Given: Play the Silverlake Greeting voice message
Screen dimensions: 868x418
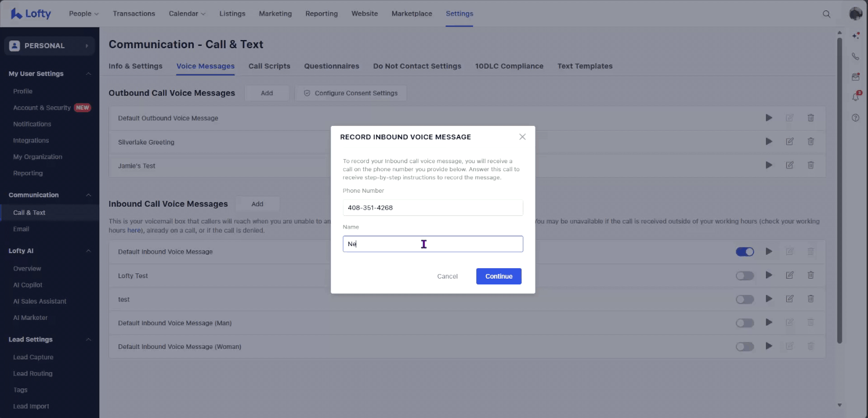Looking at the screenshot, I should 769,142.
